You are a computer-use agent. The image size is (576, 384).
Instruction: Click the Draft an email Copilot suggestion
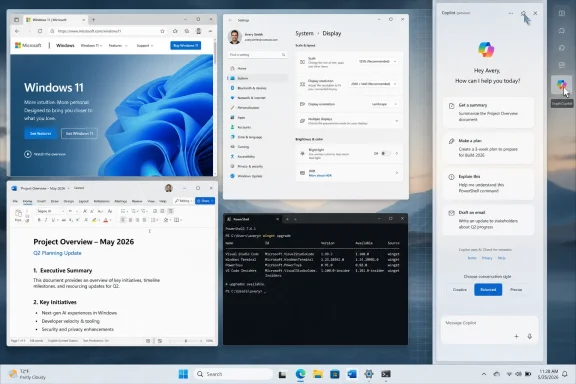coord(488,220)
